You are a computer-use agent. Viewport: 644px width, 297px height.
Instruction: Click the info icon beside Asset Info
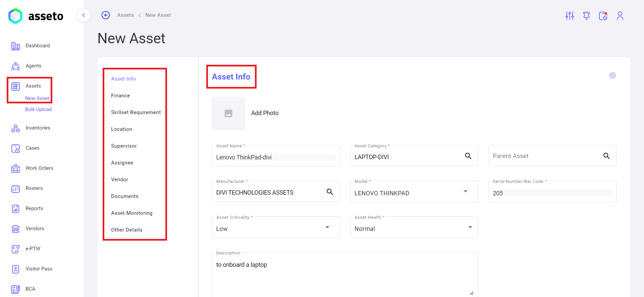(x=612, y=75)
